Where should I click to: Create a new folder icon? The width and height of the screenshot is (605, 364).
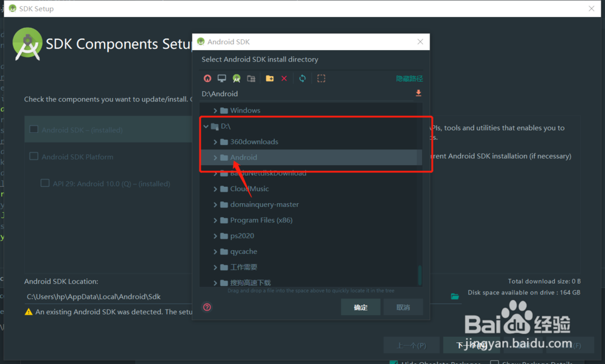coord(270,78)
